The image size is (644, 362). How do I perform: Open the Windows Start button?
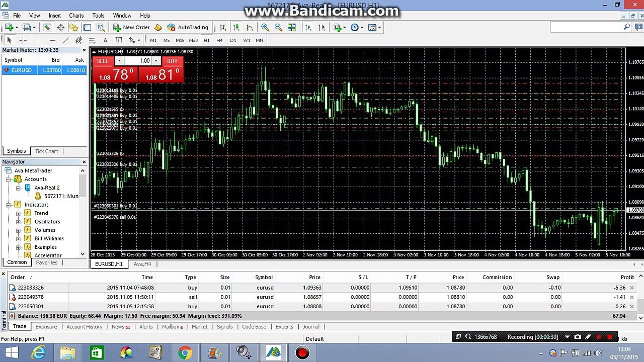tap(11, 353)
